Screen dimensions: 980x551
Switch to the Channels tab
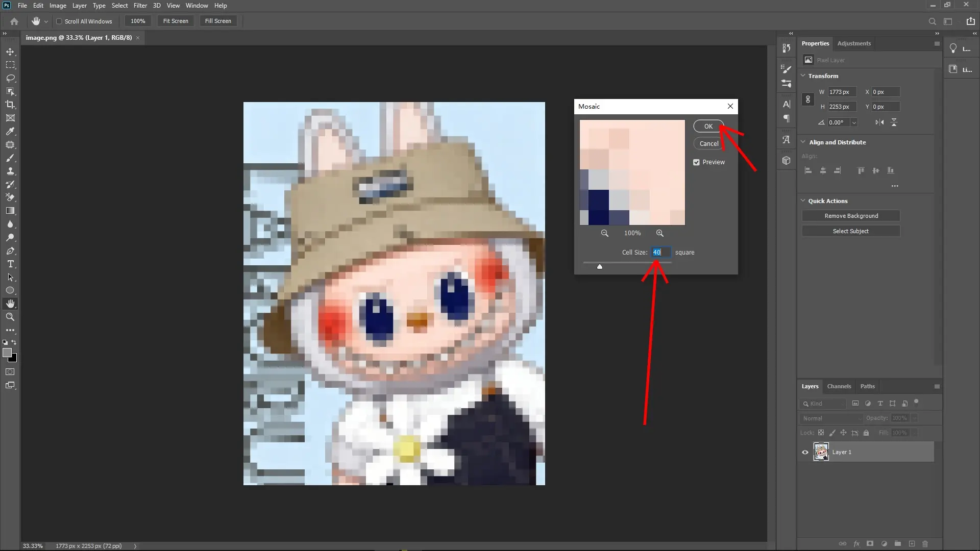click(839, 386)
